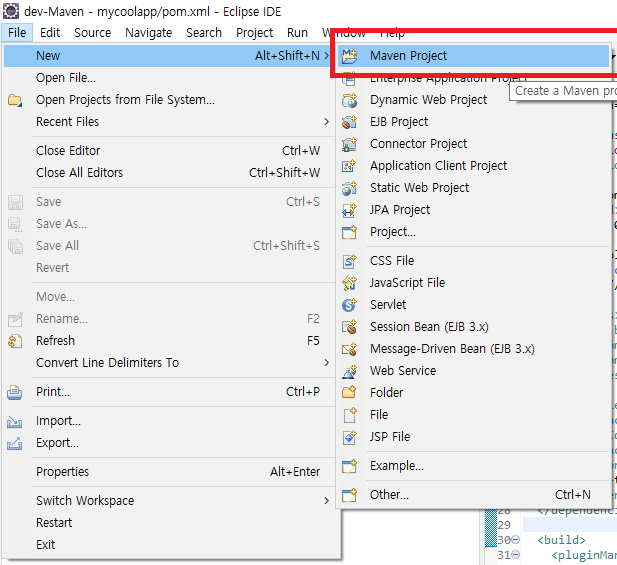Open the Project menu

pyautogui.click(x=254, y=33)
